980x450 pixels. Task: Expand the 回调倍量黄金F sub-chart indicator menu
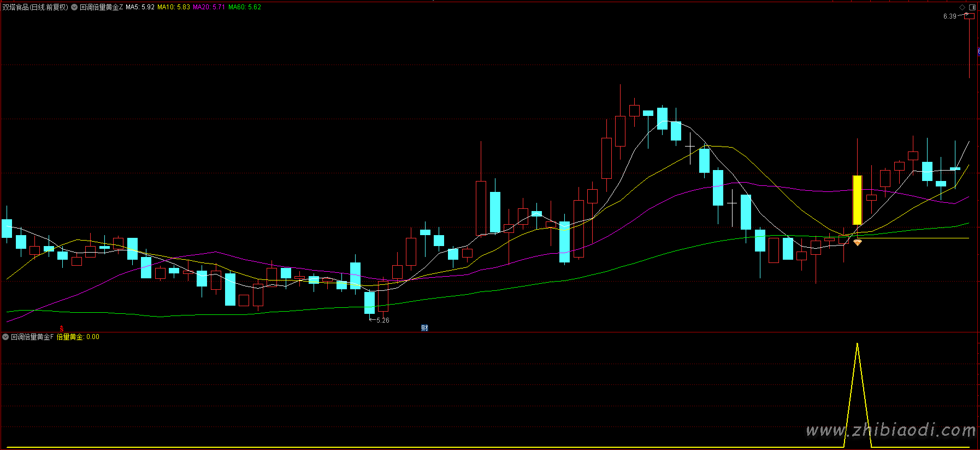pos(5,337)
